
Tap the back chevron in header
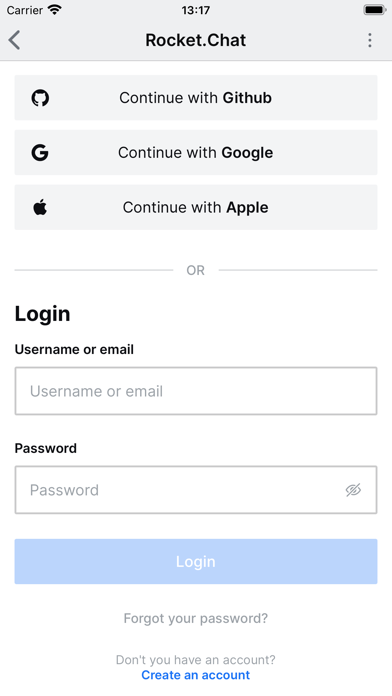[14, 40]
